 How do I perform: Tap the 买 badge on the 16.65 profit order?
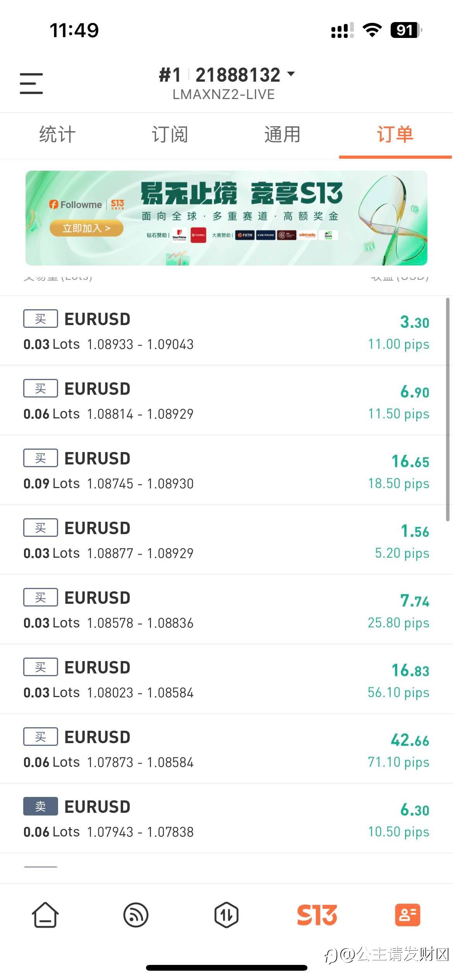coord(41,458)
